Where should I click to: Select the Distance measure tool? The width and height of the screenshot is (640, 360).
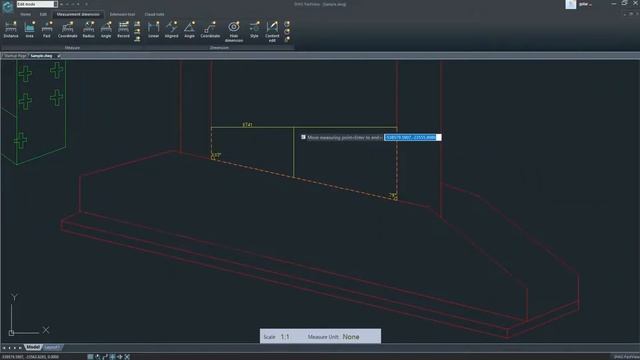[x=11, y=30]
